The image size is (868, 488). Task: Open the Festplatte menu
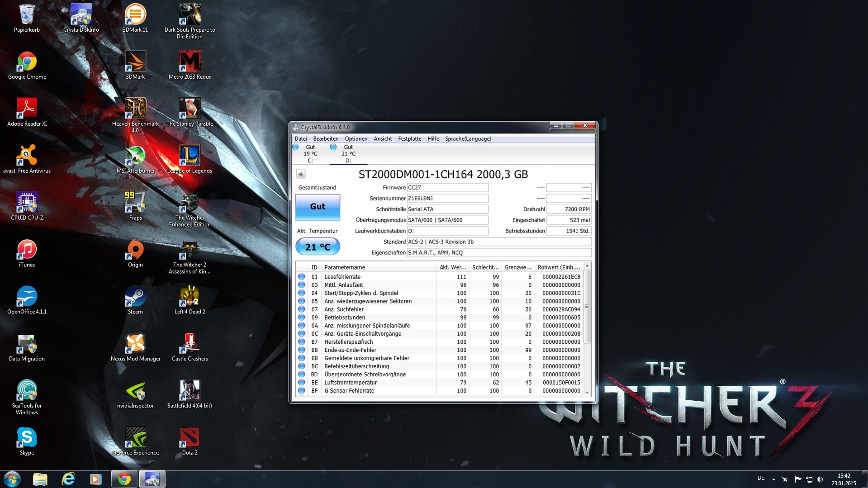[410, 139]
